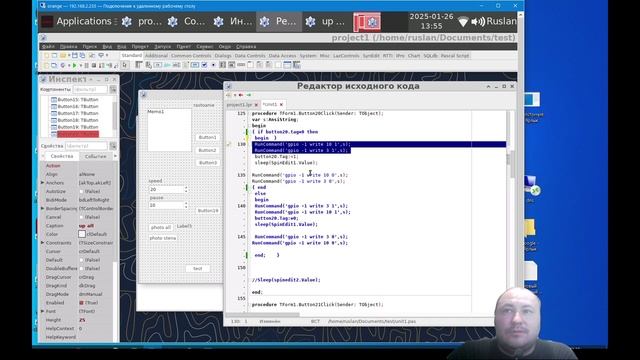Switch to Dialogs palette tab
The width and height of the screenshot is (640, 360).
click(223, 56)
